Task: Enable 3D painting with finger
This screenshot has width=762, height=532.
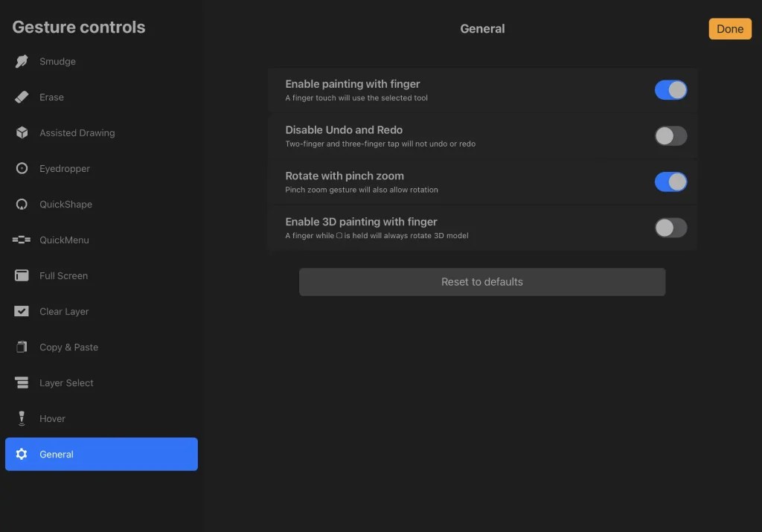Action: click(x=670, y=228)
